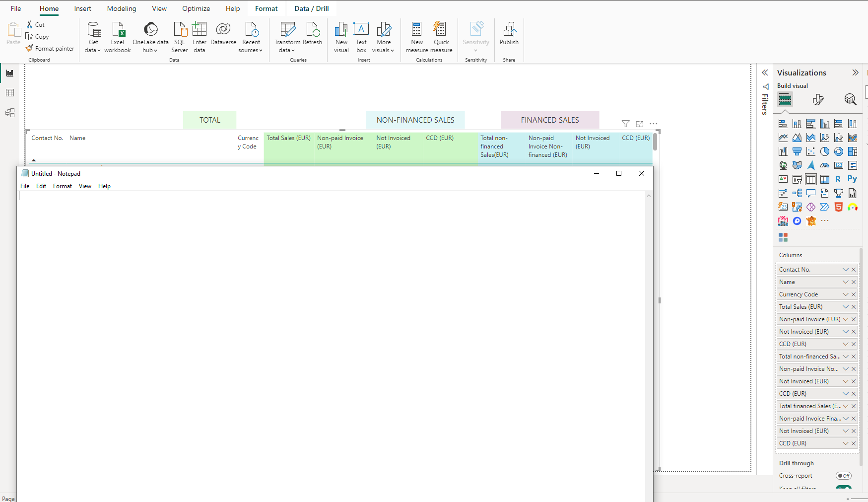Viewport: 868px width, 502px height.
Task: Click the Publish icon
Action: [x=509, y=34]
